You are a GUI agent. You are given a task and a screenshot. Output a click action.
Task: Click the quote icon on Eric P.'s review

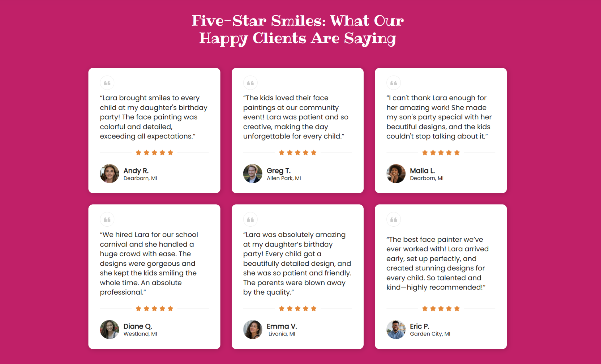394,219
